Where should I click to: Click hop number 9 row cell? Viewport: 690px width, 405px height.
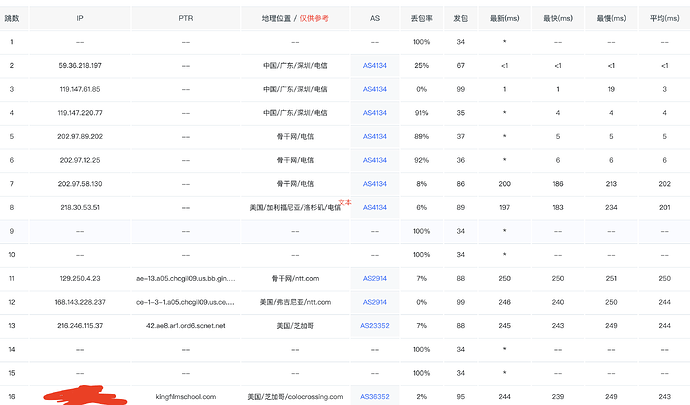12,231
